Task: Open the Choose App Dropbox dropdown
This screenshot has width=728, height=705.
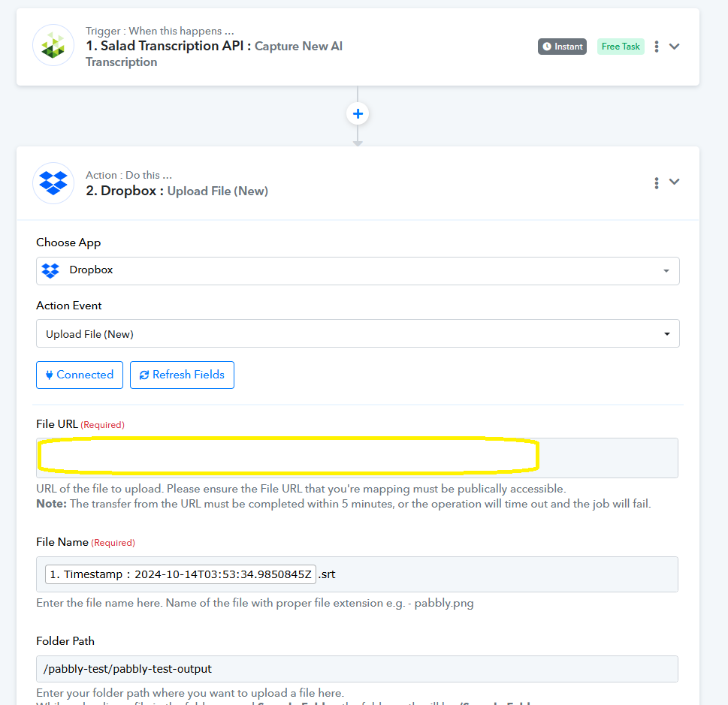Action: tap(358, 270)
